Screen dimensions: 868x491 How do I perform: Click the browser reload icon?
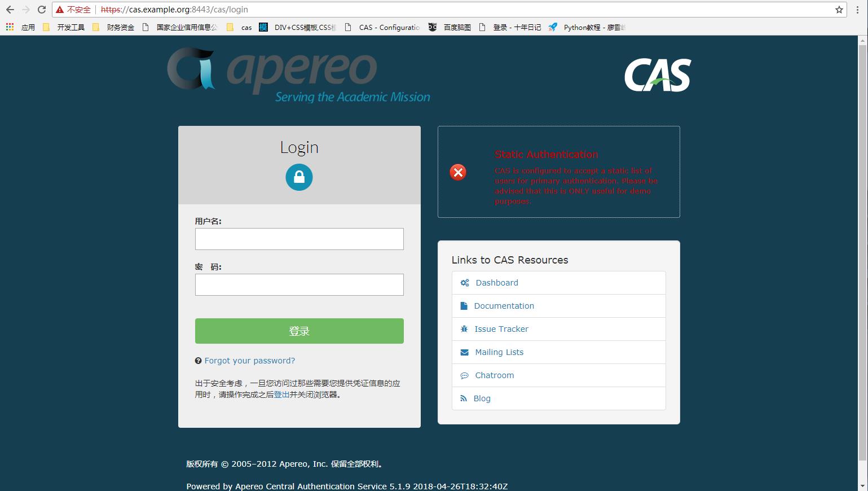pyautogui.click(x=41, y=9)
